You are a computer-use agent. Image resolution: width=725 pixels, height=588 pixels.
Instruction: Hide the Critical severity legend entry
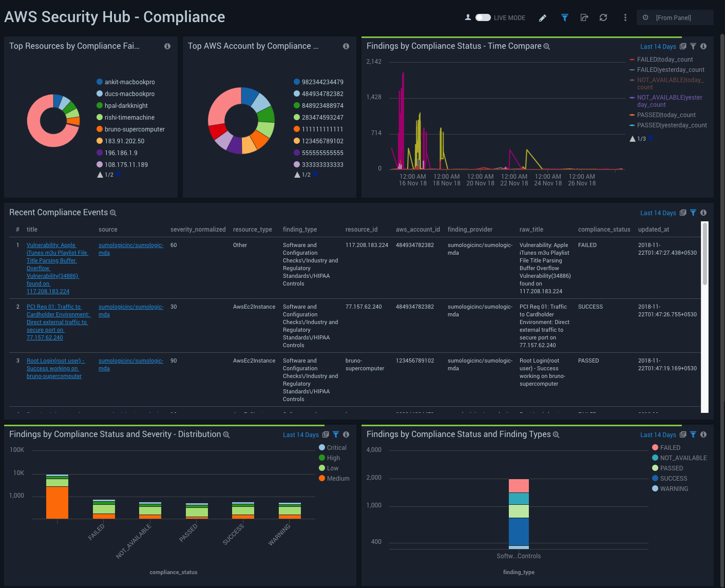[333, 447]
